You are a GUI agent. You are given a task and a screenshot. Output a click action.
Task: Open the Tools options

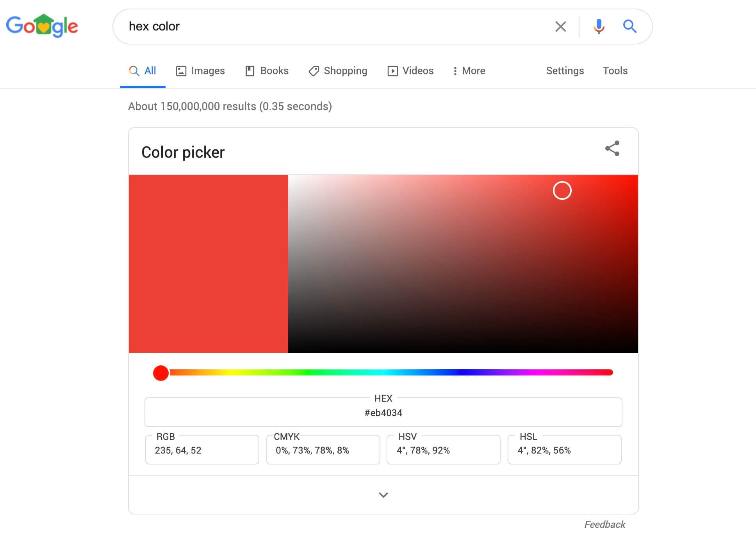[x=615, y=71]
